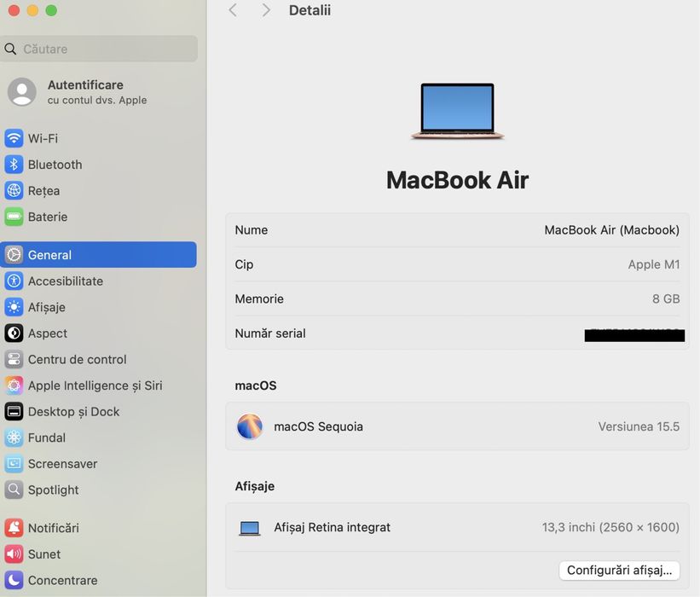Click the Memorie value 8 GB
The width and height of the screenshot is (700, 597).
pyautogui.click(x=666, y=298)
